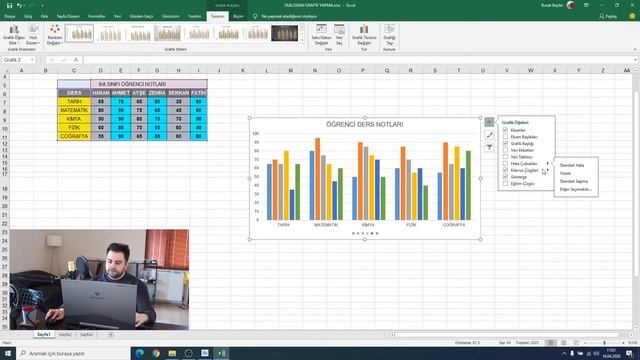Image resolution: width=640 pixels, height=360 pixels.
Task: Open the notification center in the taskbar
Action: [x=629, y=353]
